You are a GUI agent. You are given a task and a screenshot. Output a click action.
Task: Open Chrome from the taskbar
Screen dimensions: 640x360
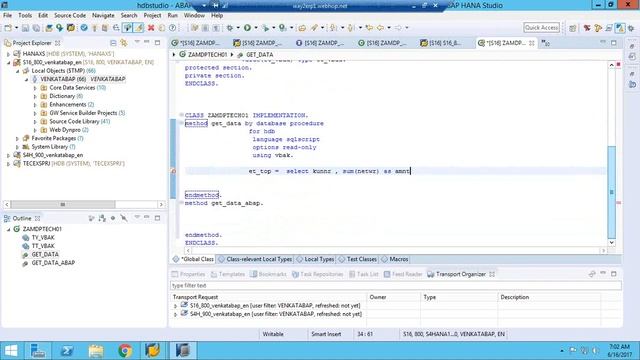(125, 351)
